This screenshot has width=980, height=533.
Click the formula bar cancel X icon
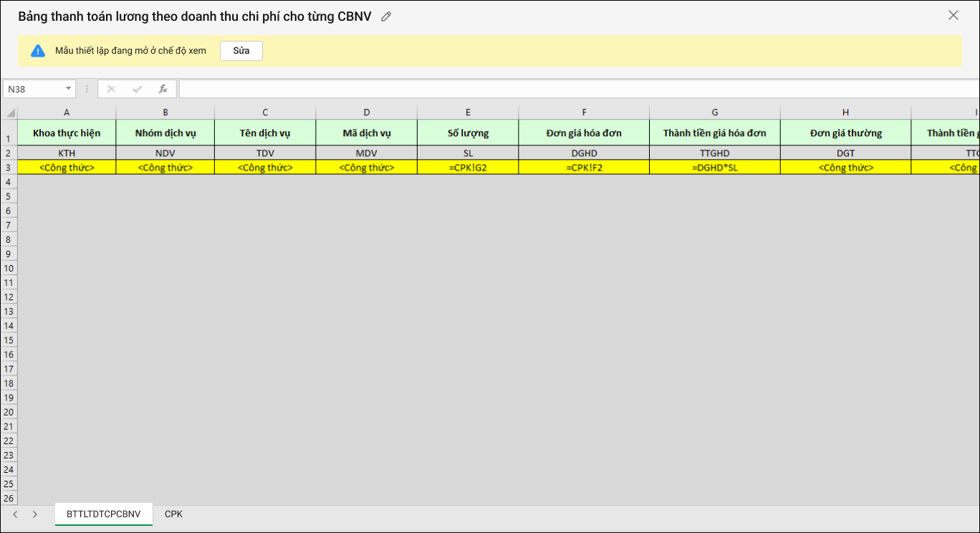point(111,89)
